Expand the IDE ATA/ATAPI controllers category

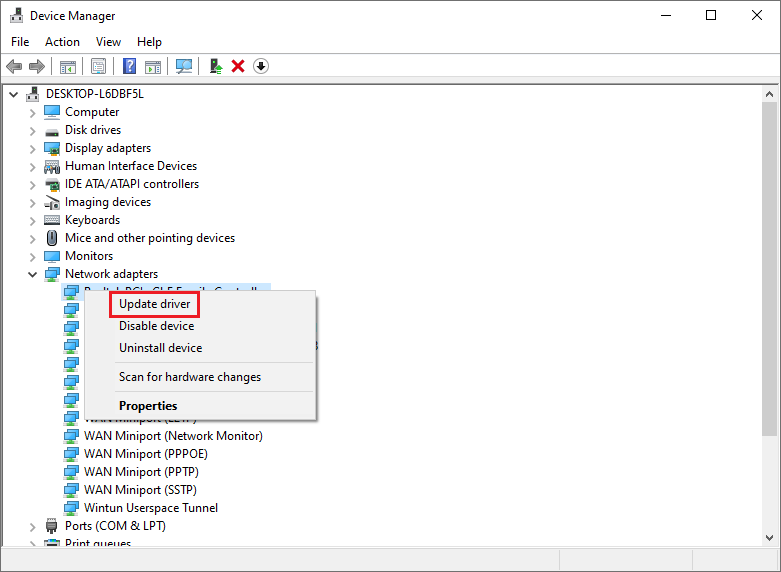32,185
